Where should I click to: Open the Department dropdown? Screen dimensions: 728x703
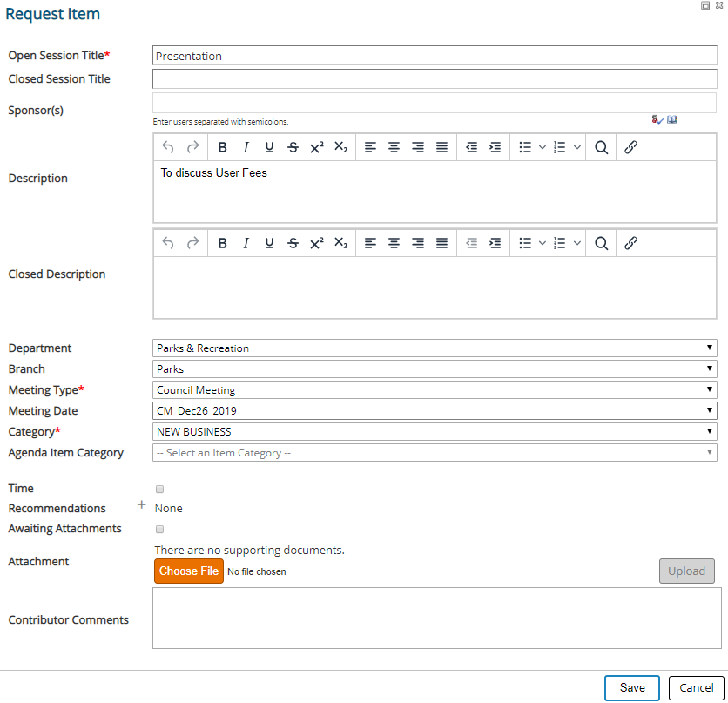coord(435,348)
